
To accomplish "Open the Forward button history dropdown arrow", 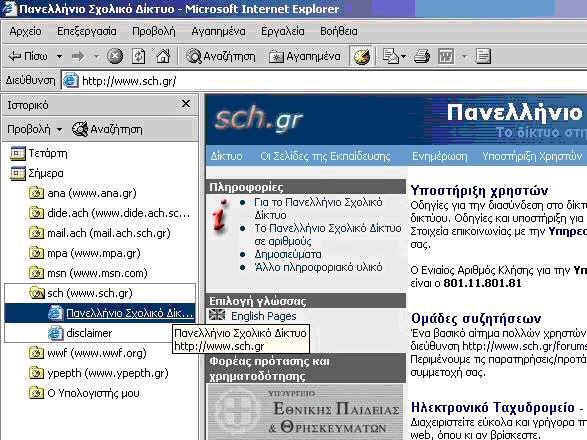I will 96,57.
